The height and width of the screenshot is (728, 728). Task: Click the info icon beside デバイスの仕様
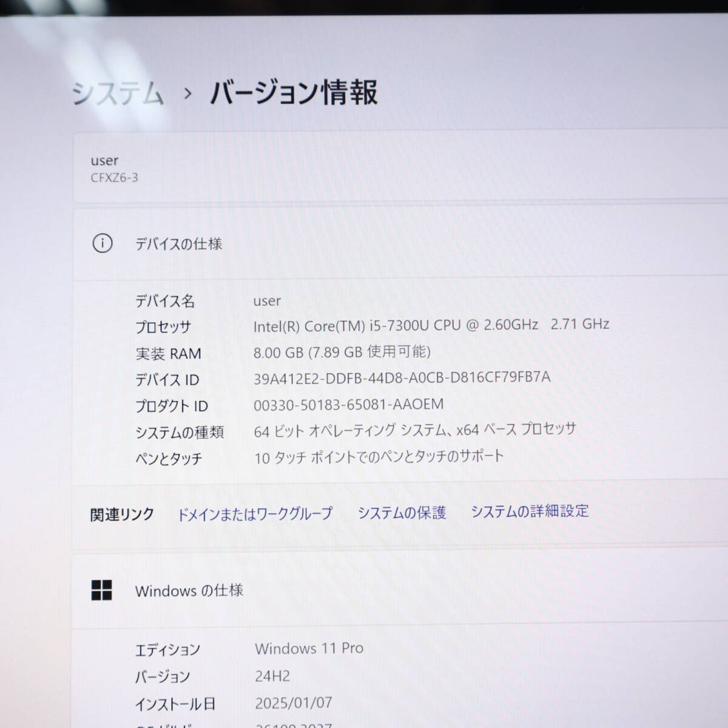[102, 243]
